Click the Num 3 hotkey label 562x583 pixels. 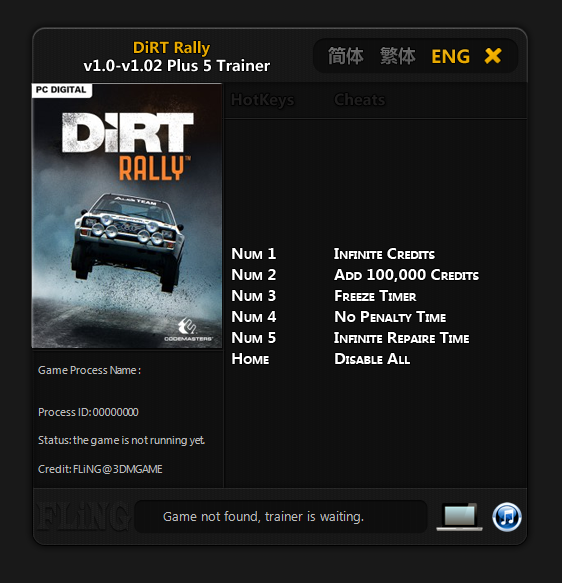point(253,296)
